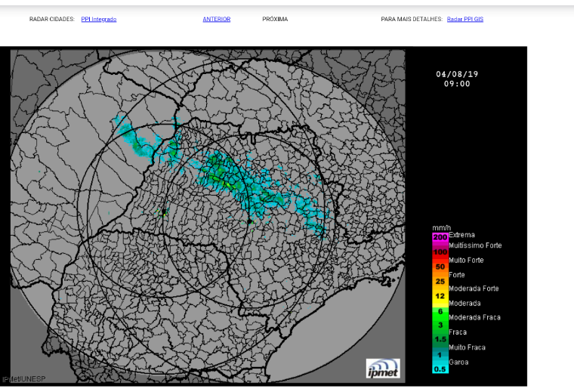This screenshot has width=574, height=392.
Task: Select the Forte legend label
Action: [456, 275]
